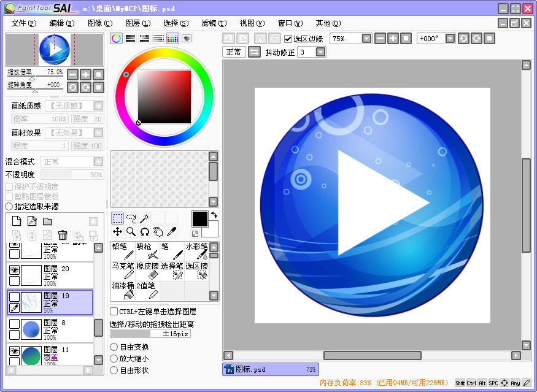Select the eyedropper color picker tool

(x=172, y=232)
